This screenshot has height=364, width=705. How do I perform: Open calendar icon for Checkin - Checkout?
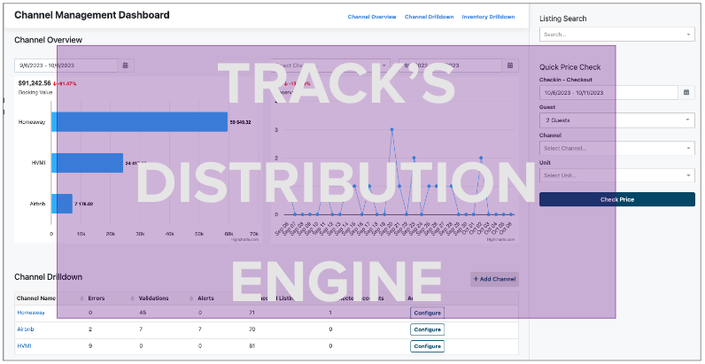tap(687, 93)
